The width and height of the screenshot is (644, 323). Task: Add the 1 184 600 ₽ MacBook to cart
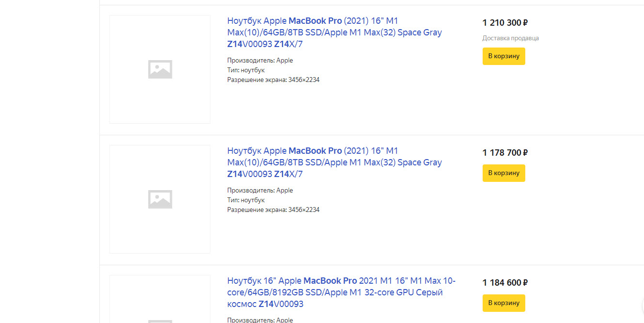[x=503, y=303]
